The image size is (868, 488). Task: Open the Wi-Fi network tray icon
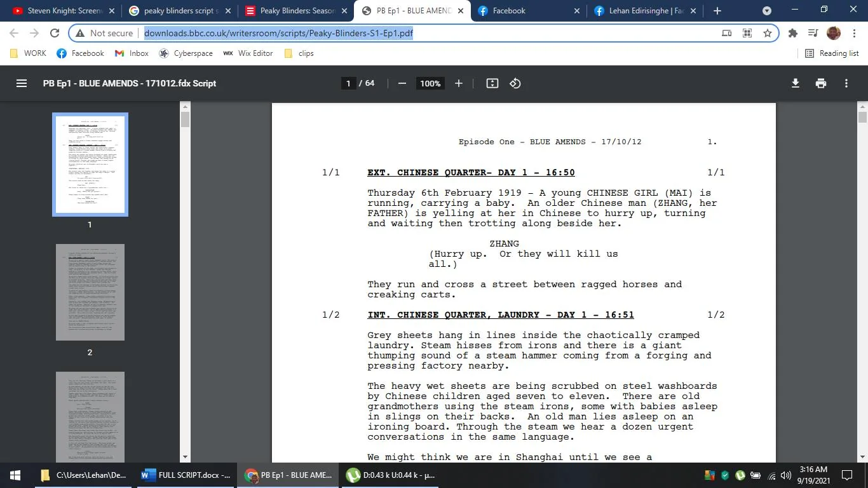coord(771,475)
